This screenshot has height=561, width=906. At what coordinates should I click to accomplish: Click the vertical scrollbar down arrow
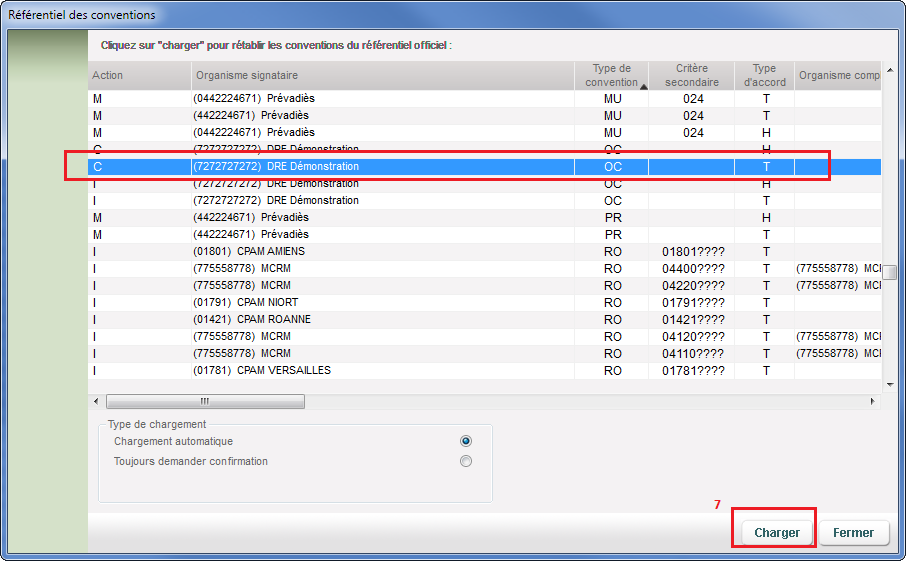point(888,383)
